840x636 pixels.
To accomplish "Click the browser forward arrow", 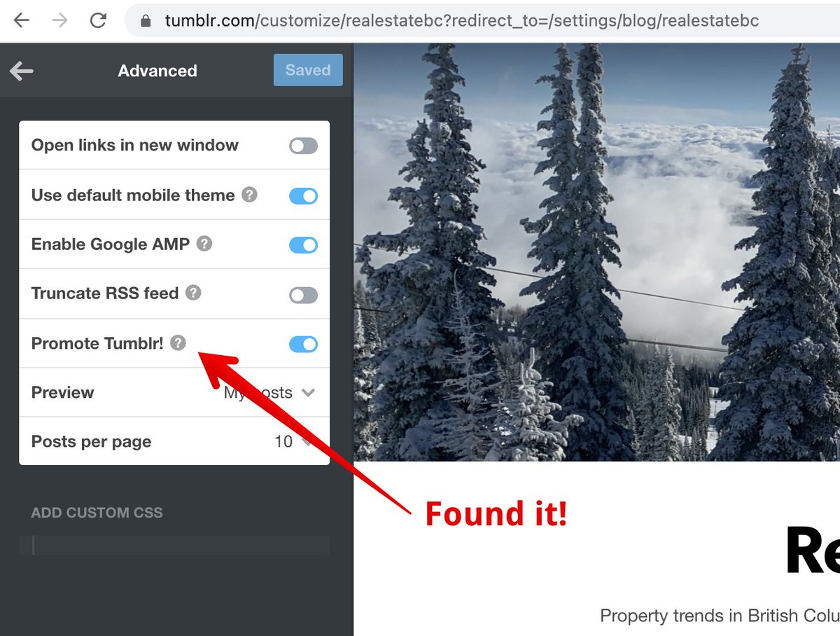I will pos(60,20).
